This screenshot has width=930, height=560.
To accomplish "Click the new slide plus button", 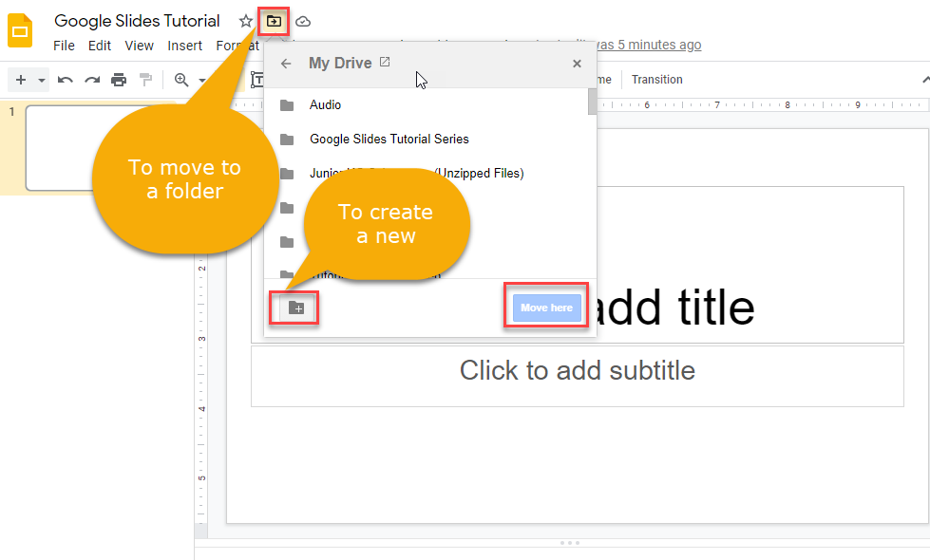I will tap(21, 80).
